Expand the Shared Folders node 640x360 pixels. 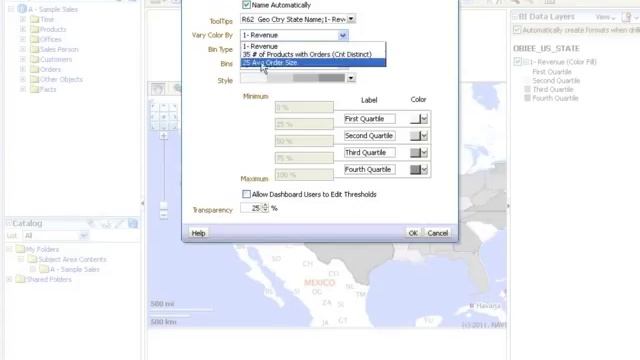tap(9, 279)
